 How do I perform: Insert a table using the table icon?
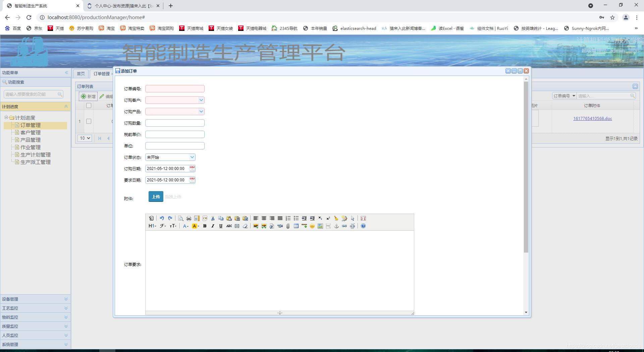296,226
